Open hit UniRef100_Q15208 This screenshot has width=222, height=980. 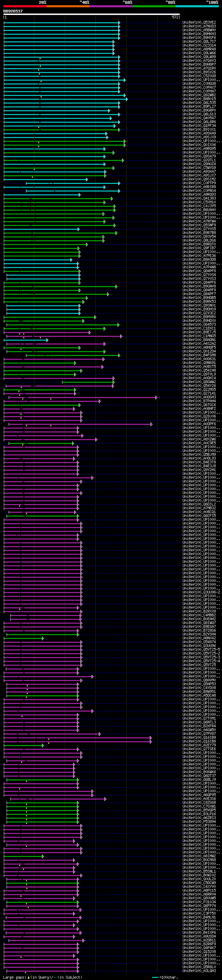pyautogui.click(x=199, y=952)
